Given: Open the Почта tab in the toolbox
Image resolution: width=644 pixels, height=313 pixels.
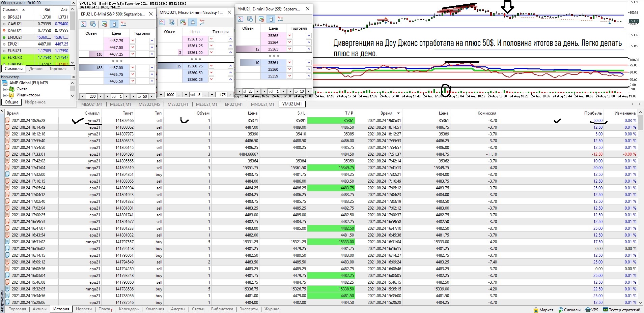Looking at the screenshot, I should (x=105, y=309).
